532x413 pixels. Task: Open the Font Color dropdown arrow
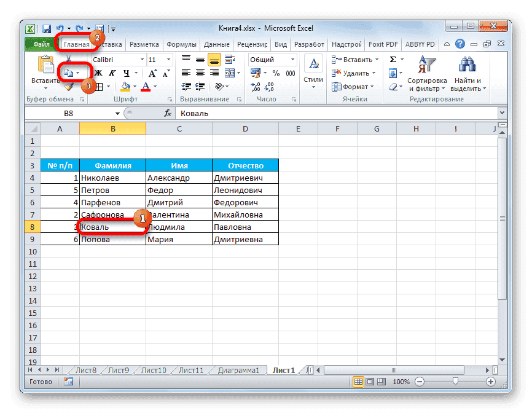pos(154,85)
